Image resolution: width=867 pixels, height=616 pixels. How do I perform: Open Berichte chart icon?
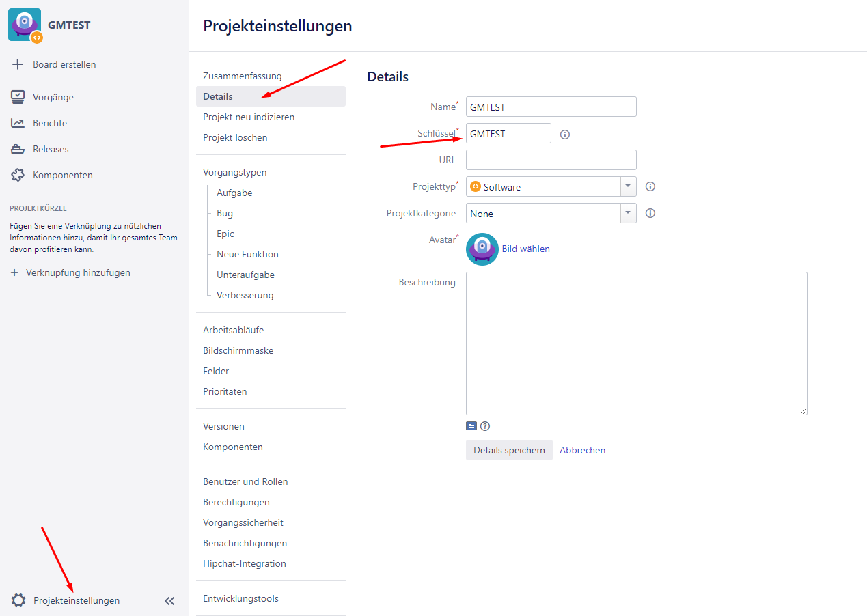tap(18, 123)
